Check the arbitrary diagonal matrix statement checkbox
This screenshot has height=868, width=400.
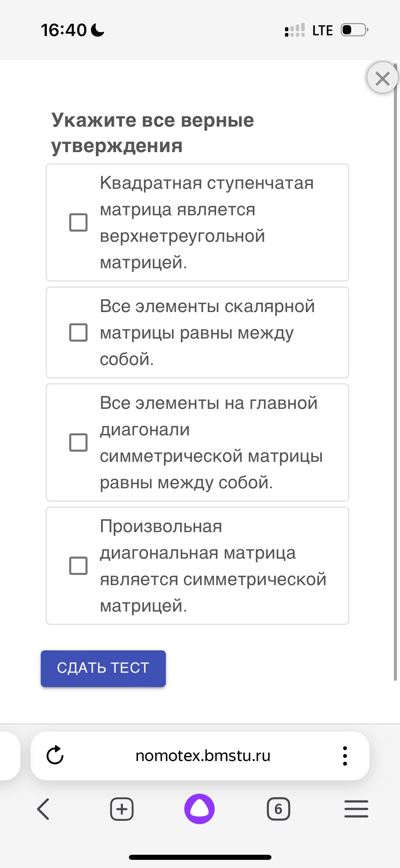point(78,565)
